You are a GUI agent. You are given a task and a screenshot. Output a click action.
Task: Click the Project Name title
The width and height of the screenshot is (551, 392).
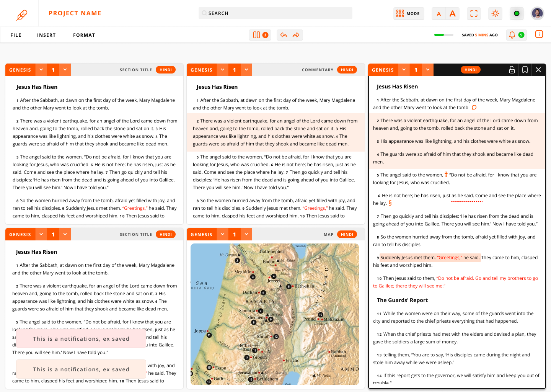tap(75, 13)
